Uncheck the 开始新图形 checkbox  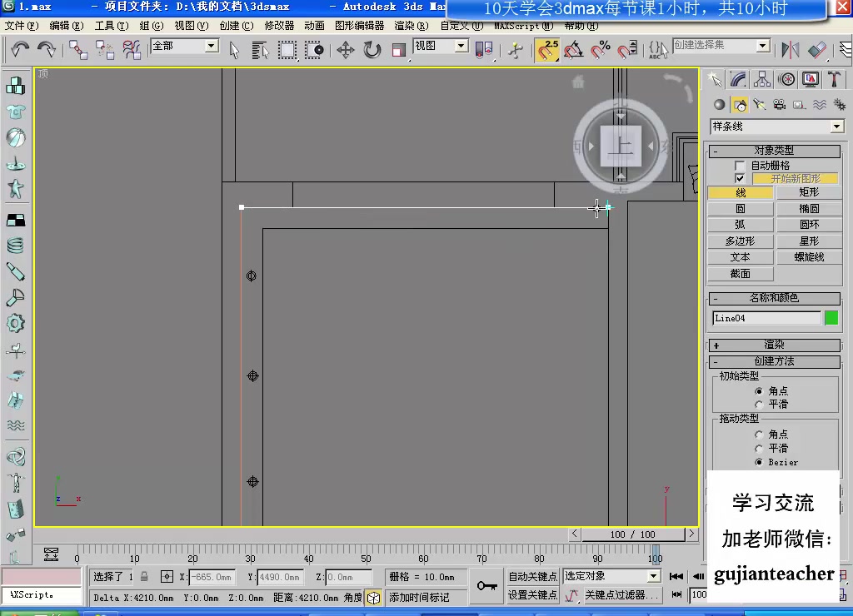[741, 177]
